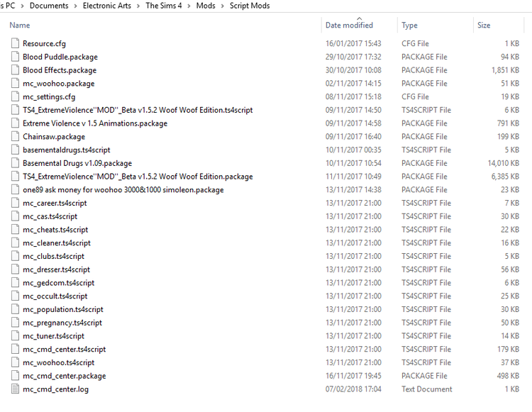Select the mc_pregnancy.ts4script file name

click(62, 323)
